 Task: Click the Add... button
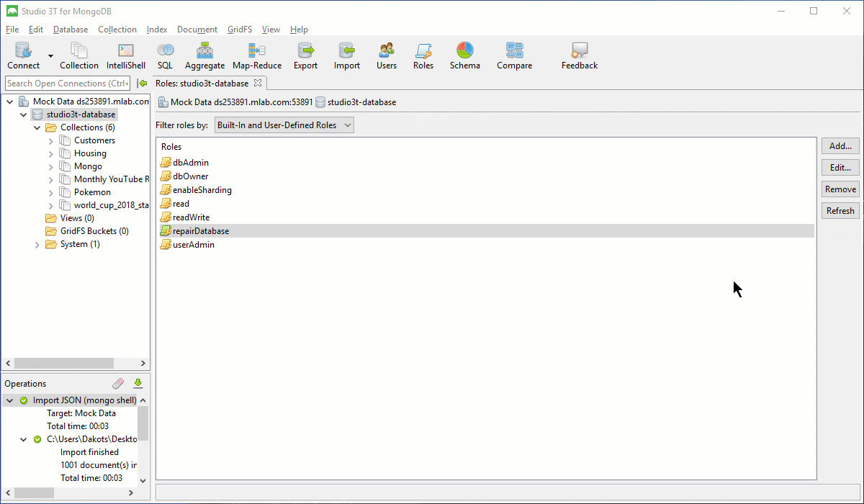click(840, 146)
